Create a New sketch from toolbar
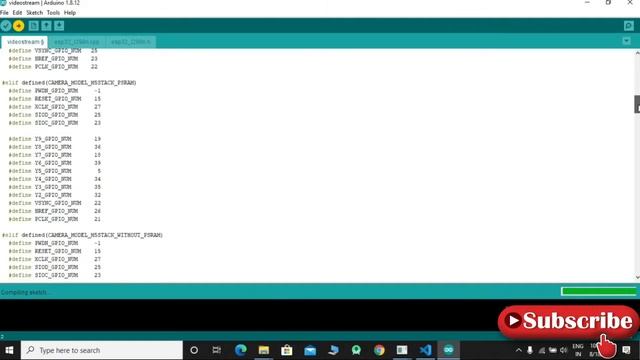This screenshot has width=640, height=360. pos(33,26)
